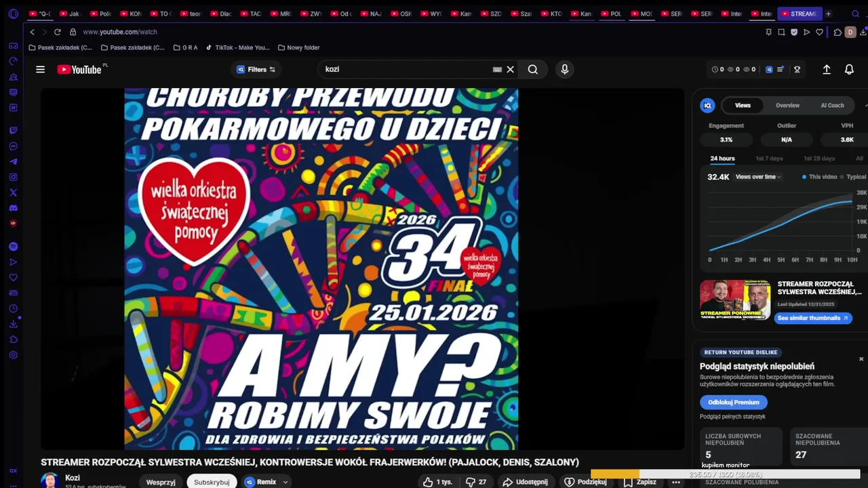Open the Twitch icon in the sidebar

(13, 131)
